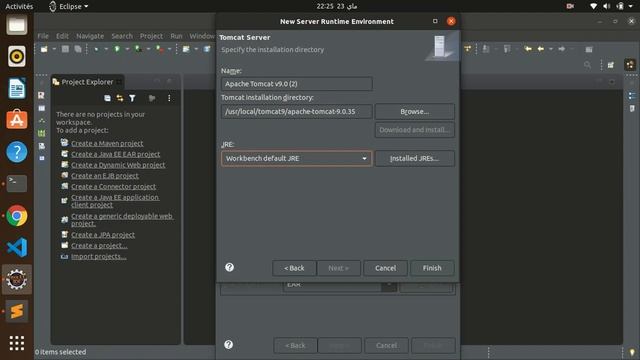This screenshot has width=640, height=360.
Task: Click the Back navigation arrow in Eclipse toolbar
Action: (540, 49)
